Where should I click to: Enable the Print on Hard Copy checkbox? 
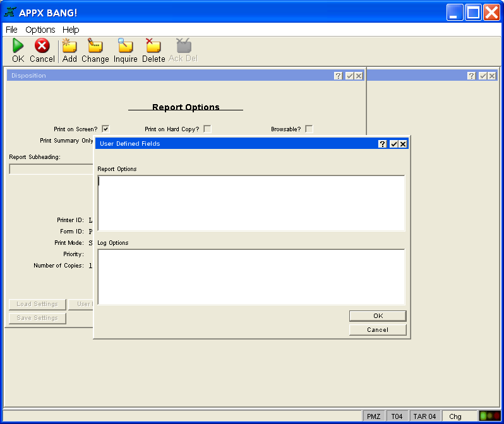pos(207,129)
